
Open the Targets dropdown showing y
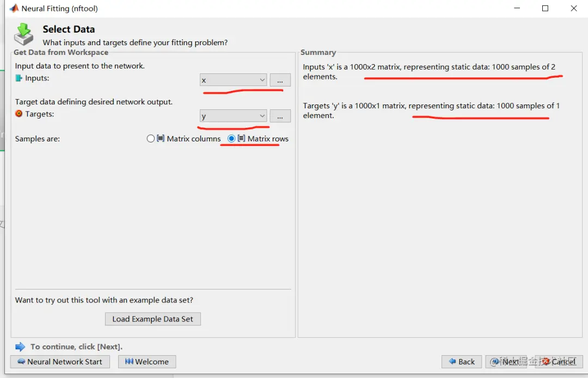(233, 116)
